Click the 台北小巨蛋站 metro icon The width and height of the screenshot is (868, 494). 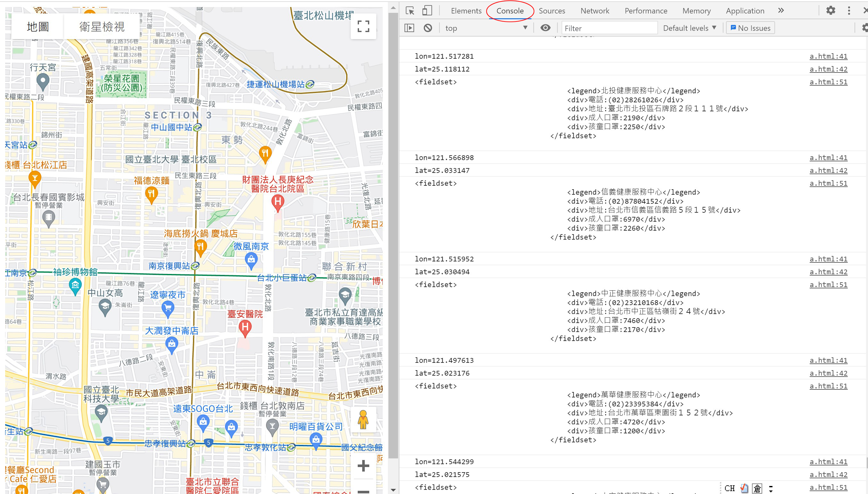coord(312,278)
